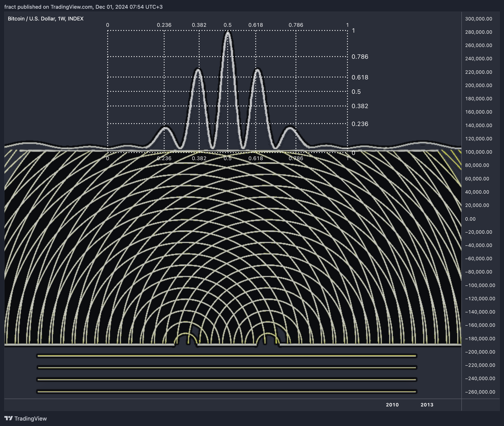Click the 0.618 level label right of the grid
This screenshot has height=426, width=504.
point(360,77)
